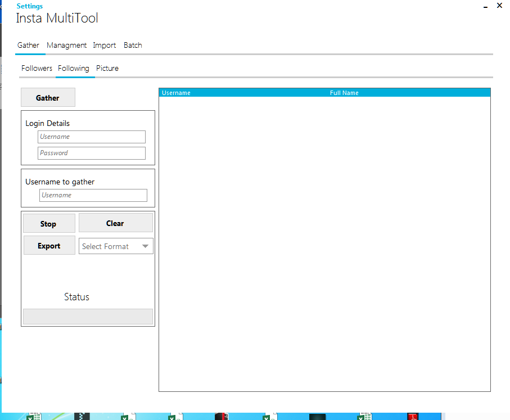Open the Settings link above the title
The image size is (510, 420).
pyautogui.click(x=30, y=6)
